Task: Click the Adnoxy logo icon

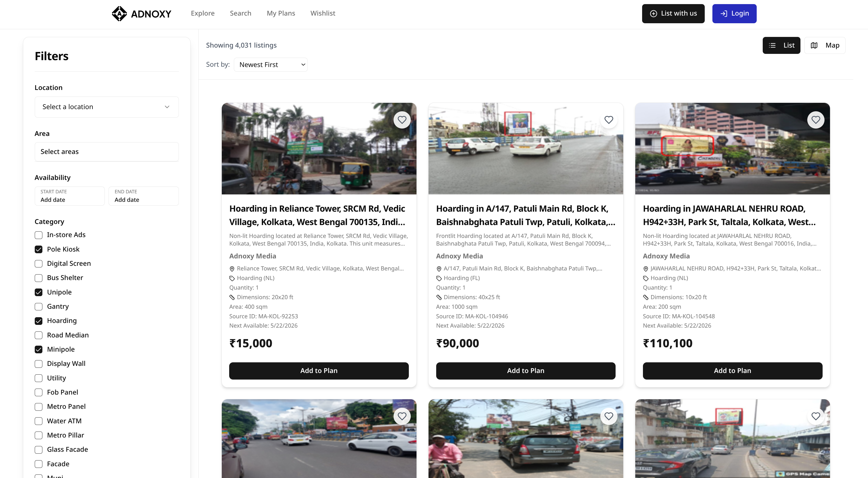Action: click(119, 13)
